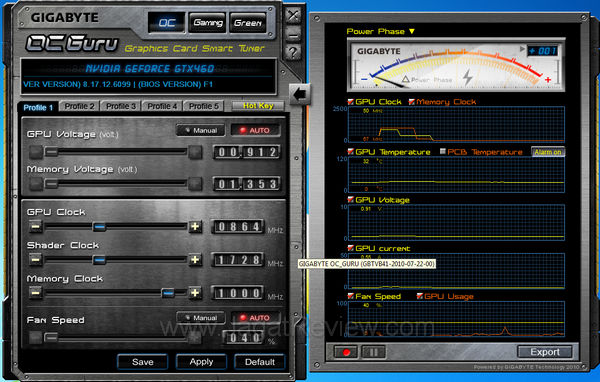
Task: Click GPU Voltage decrease square button
Action: click(x=36, y=152)
